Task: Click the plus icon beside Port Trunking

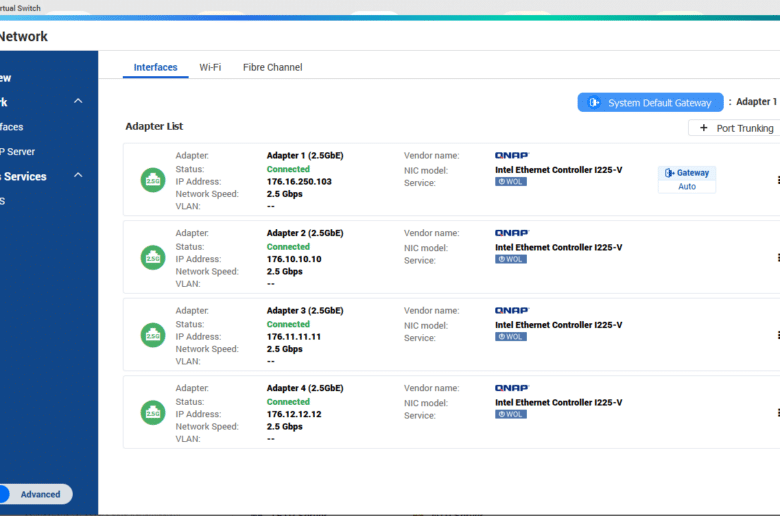Action: (703, 128)
